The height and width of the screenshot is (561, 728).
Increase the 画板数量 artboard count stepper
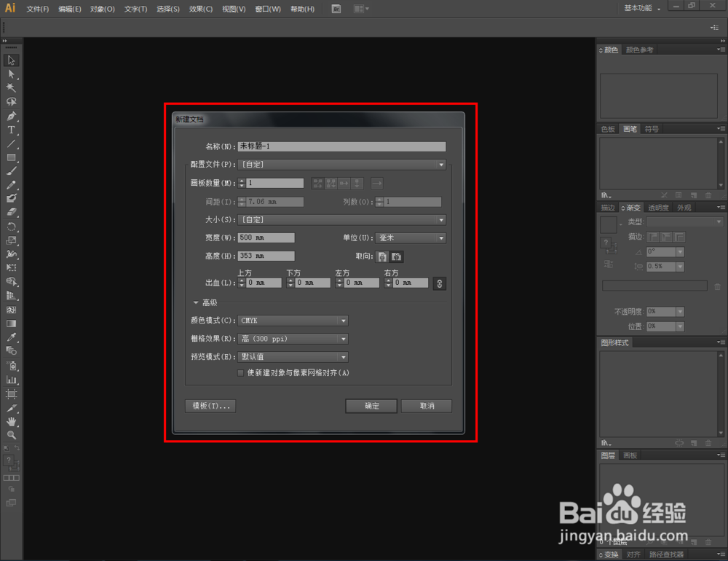(x=242, y=181)
